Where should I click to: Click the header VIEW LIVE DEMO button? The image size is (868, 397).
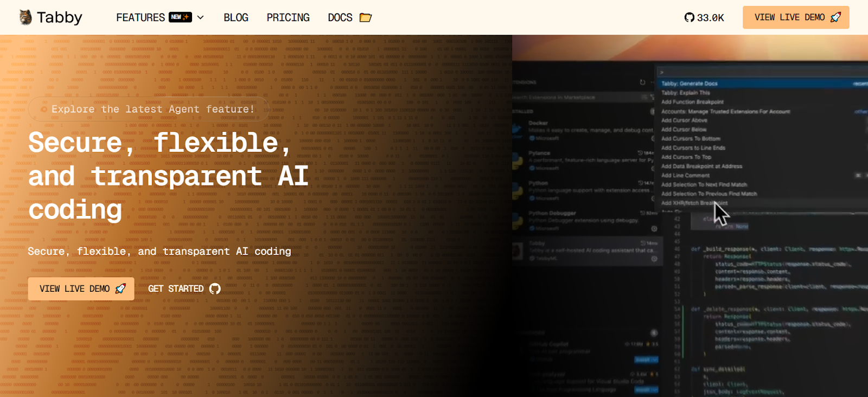coord(796,17)
